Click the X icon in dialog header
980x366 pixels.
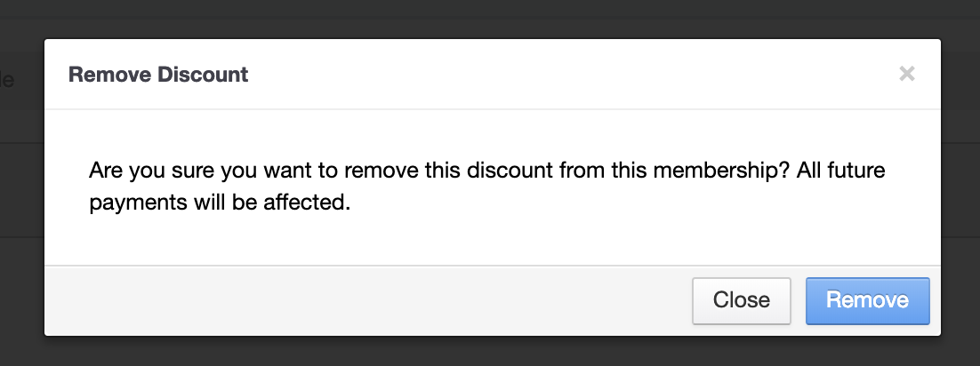pos(906,74)
